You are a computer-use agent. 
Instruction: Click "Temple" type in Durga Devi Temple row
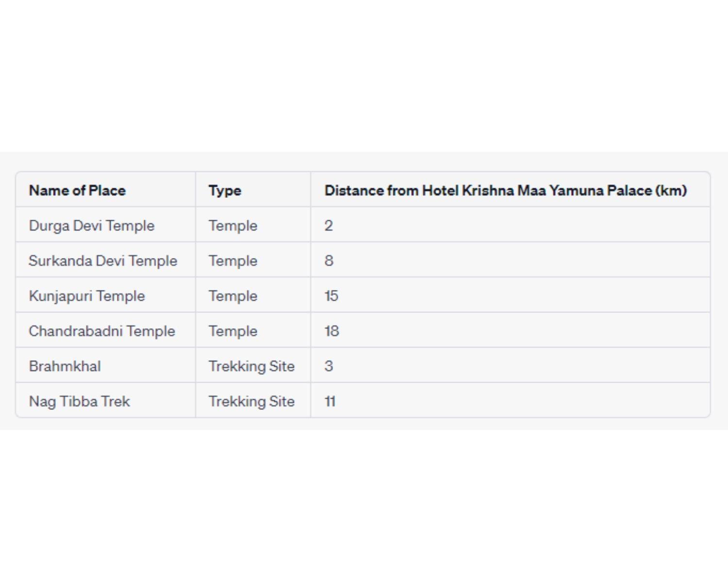(x=233, y=226)
